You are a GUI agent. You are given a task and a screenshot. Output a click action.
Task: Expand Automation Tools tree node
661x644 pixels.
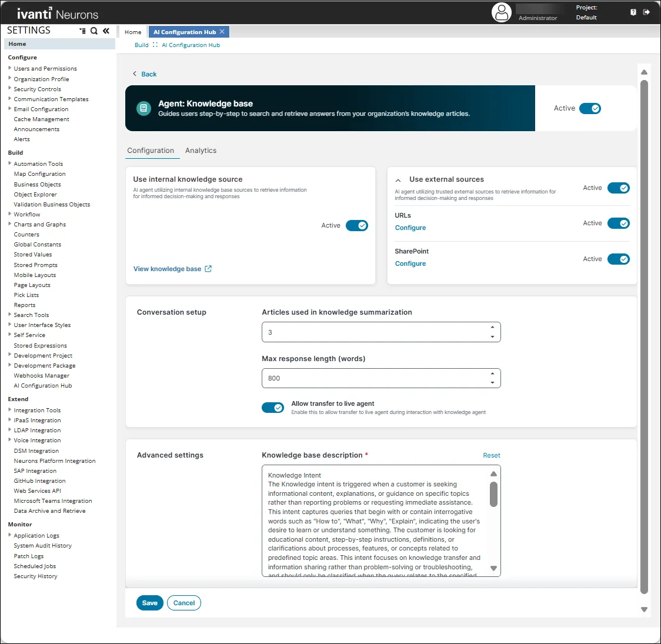(9, 163)
